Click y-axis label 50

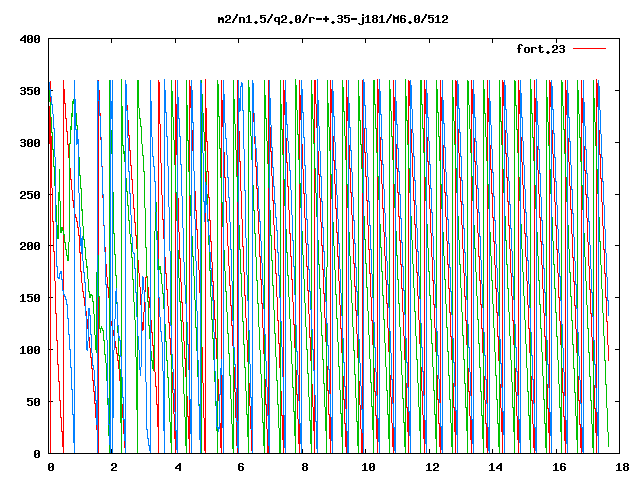coord(33,402)
